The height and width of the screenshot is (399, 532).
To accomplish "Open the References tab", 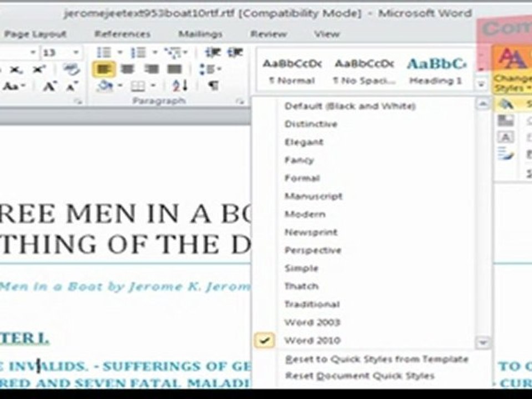I will pyautogui.click(x=122, y=34).
